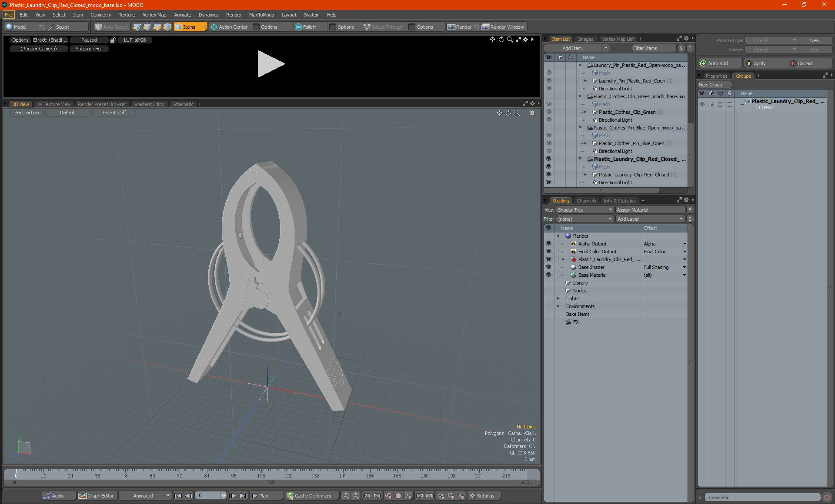835x504 pixels.
Task: Toggle the render preview lock icon
Action: tap(113, 40)
